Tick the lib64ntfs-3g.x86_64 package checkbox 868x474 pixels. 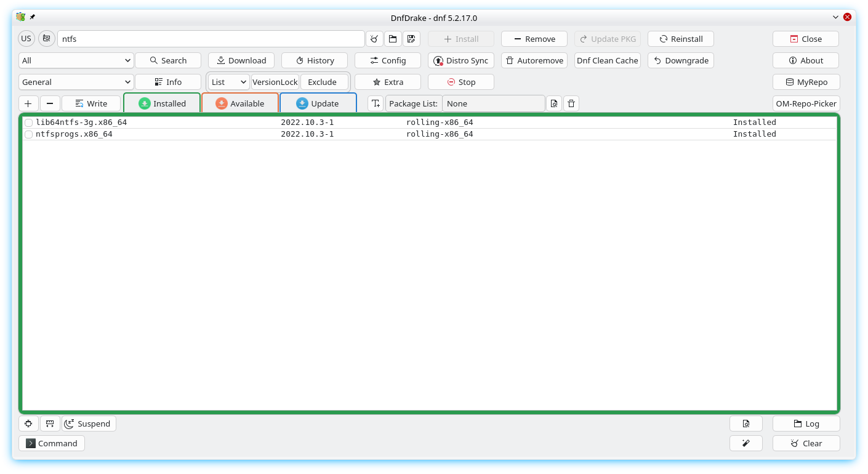click(28, 123)
